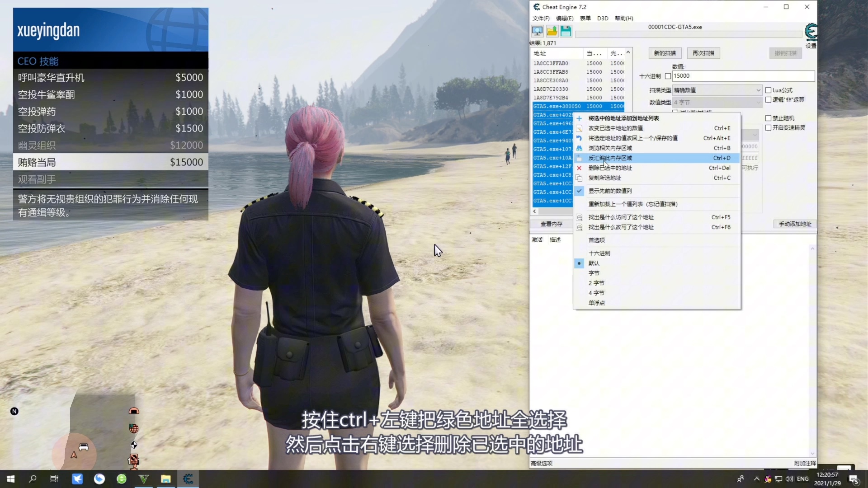
Task: Open the 编辑(E) menu
Action: [x=565, y=19]
